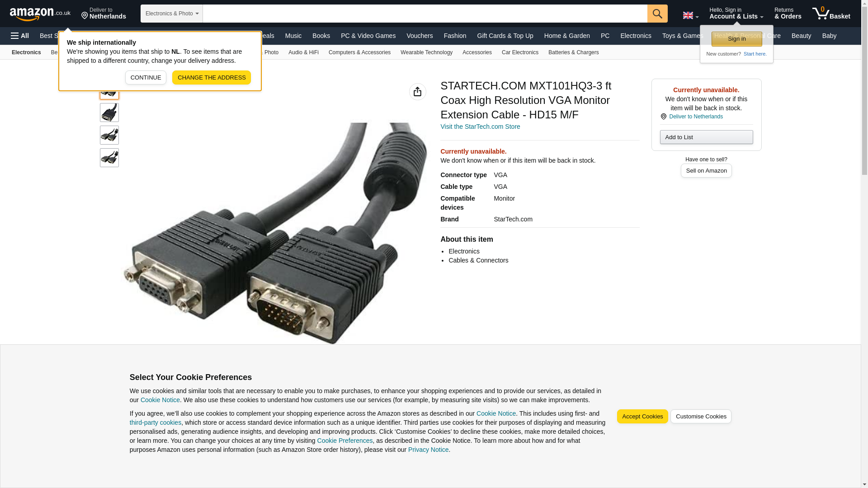Click the location pin beside Deliver to Netherlands link

[x=663, y=117]
